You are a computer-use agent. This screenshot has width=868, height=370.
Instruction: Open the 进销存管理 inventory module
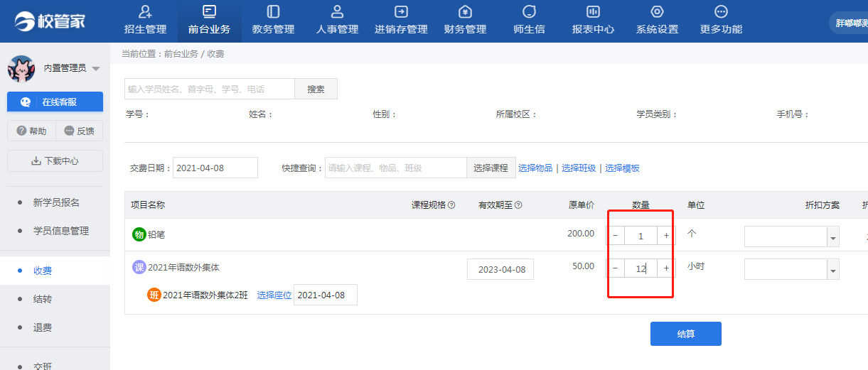coord(401,21)
